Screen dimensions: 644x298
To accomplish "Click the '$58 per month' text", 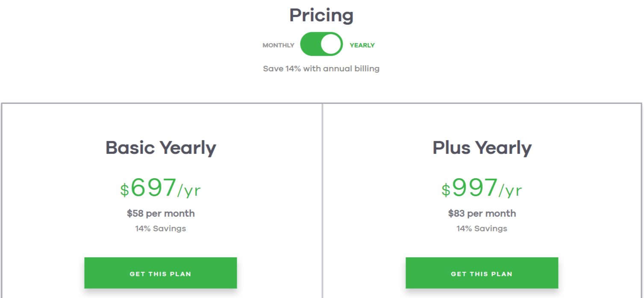I will (161, 213).
